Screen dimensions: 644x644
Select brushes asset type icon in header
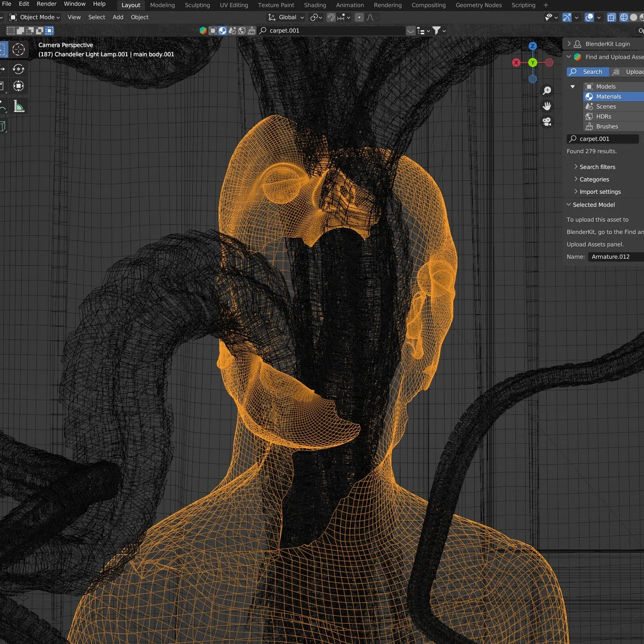(x=252, y=31)
